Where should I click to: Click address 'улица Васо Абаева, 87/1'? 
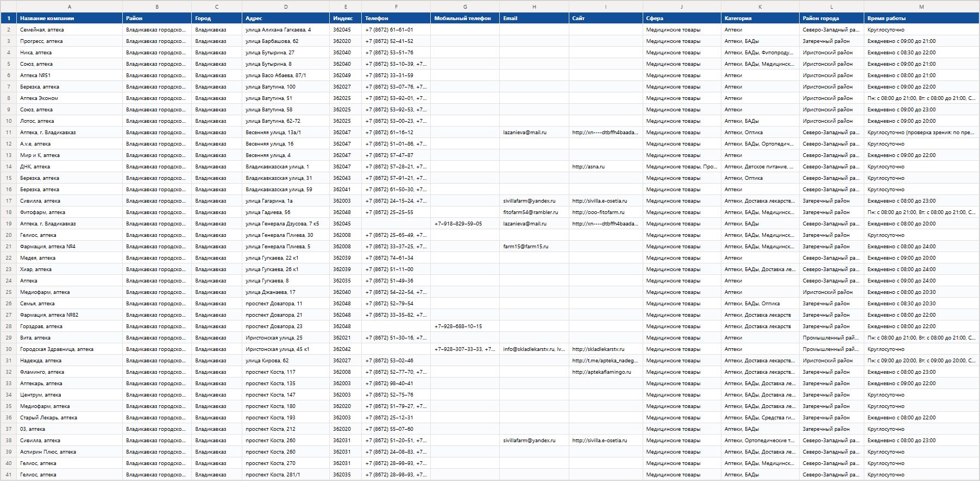coord(286,76)
